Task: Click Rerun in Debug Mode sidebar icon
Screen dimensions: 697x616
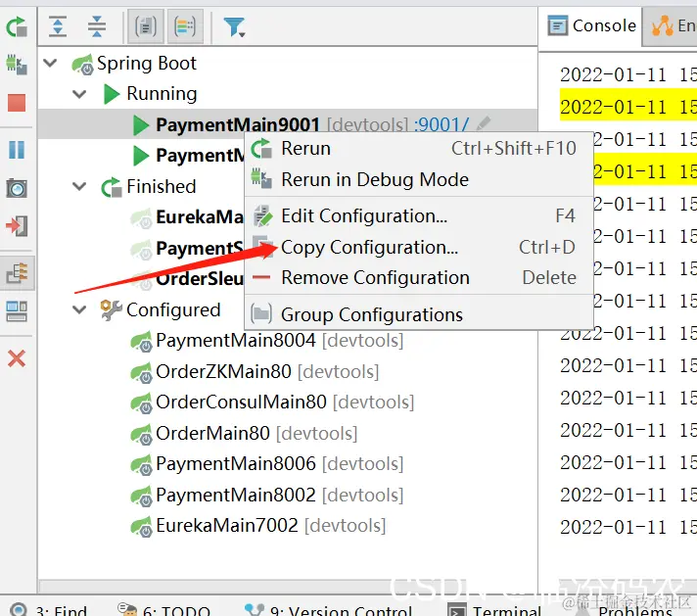Action: click(17, 64)
